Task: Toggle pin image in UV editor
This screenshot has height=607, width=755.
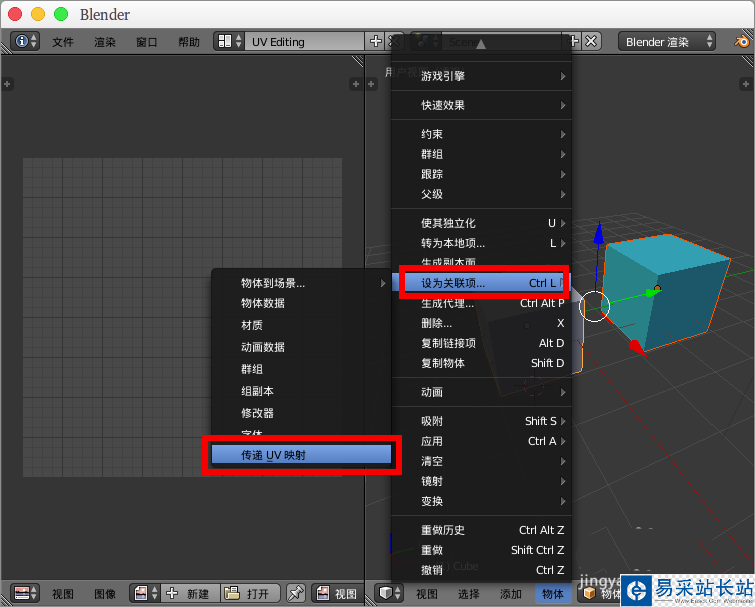Action: 296,593
